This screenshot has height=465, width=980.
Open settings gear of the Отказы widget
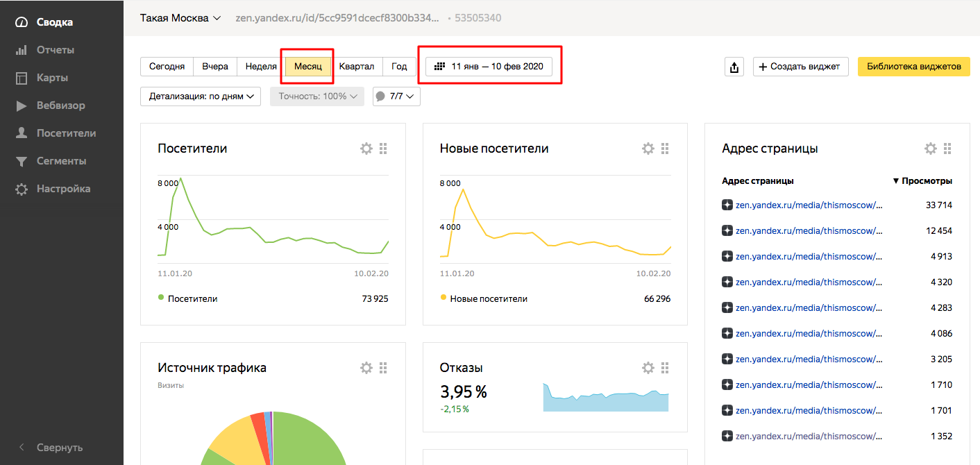tap(648, 368)
